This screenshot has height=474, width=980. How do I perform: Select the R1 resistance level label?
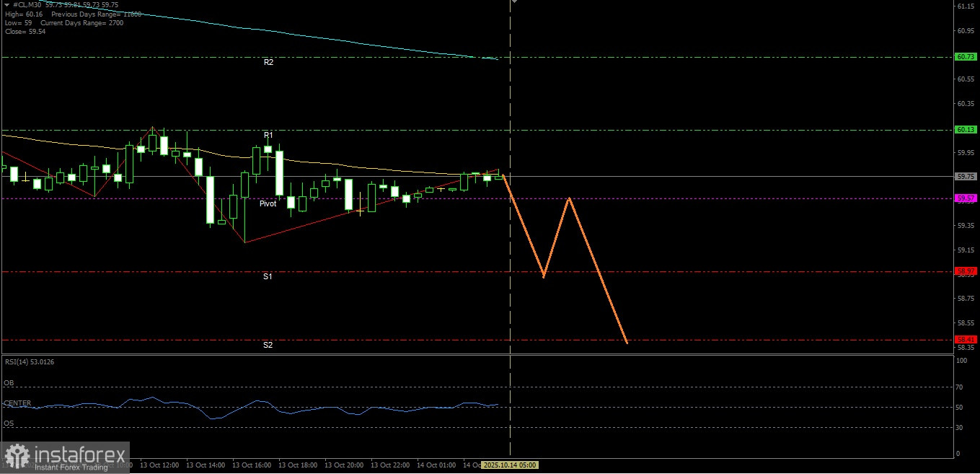point(268,135)
